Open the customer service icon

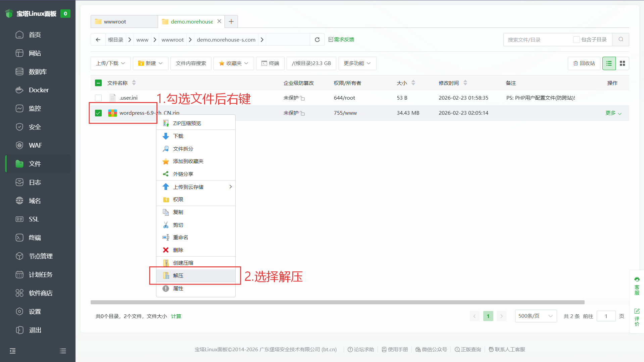click(637, 286)
